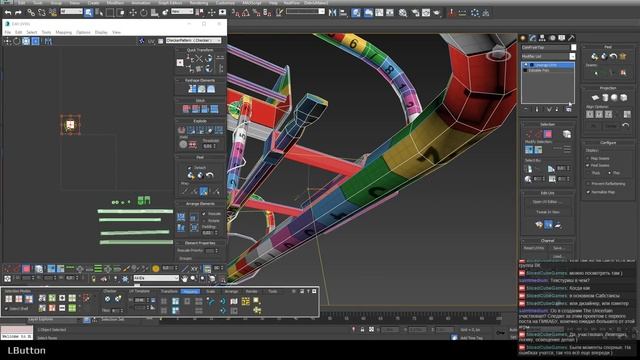
Task: Open the Modify tab in Command Panel
Action: (x=533, y=38)
